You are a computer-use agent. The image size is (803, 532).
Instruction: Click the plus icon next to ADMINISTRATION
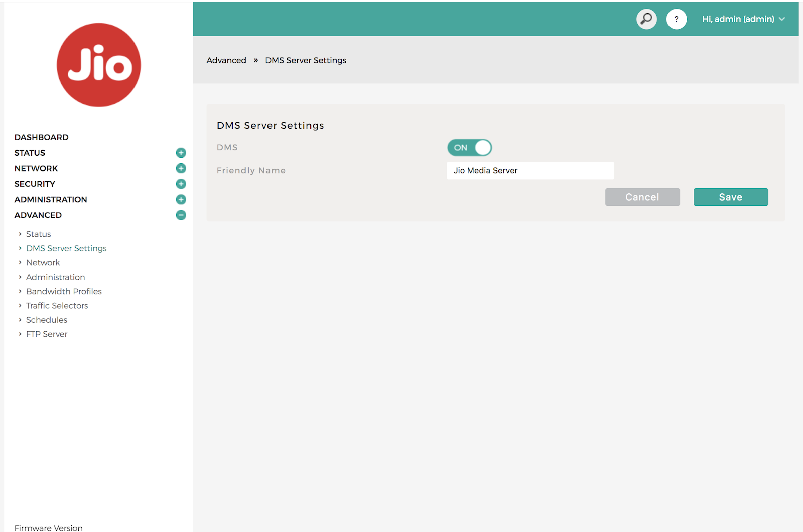click(x=181, y=199)
